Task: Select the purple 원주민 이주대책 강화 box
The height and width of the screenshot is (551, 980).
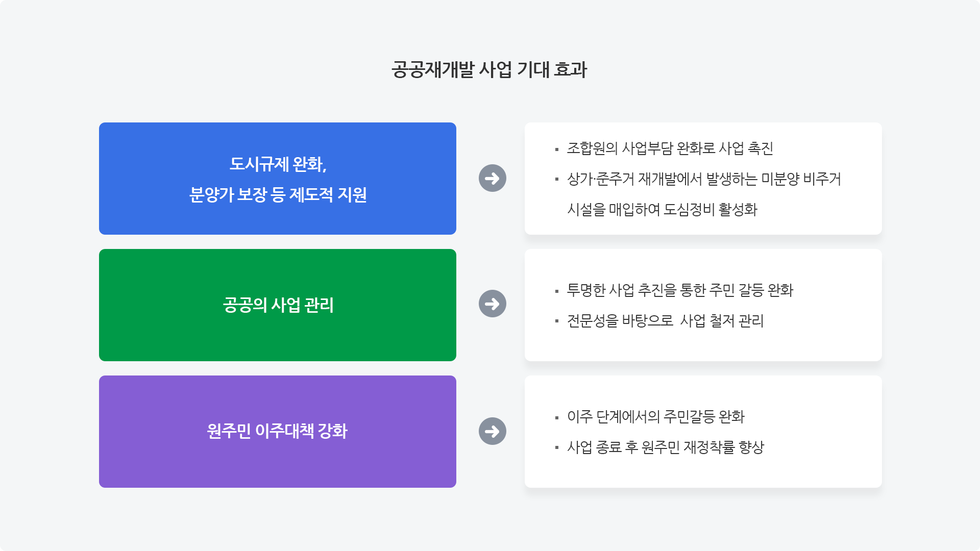Action: click(278, 432)
